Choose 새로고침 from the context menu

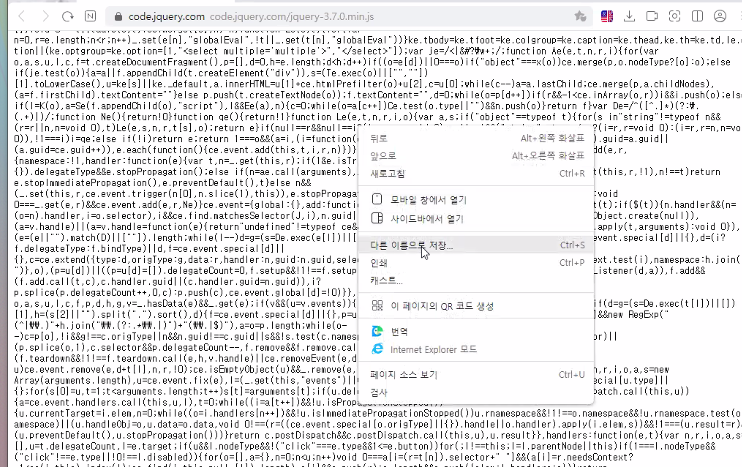477,174
